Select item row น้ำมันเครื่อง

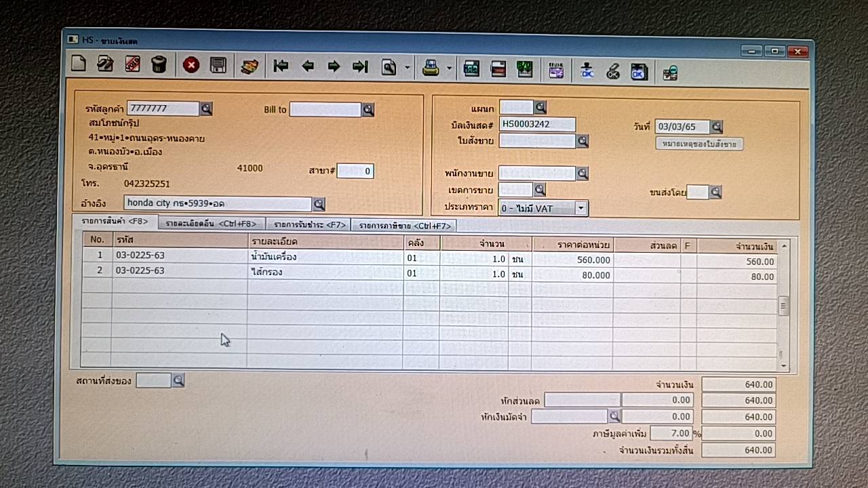coord(430,258)
